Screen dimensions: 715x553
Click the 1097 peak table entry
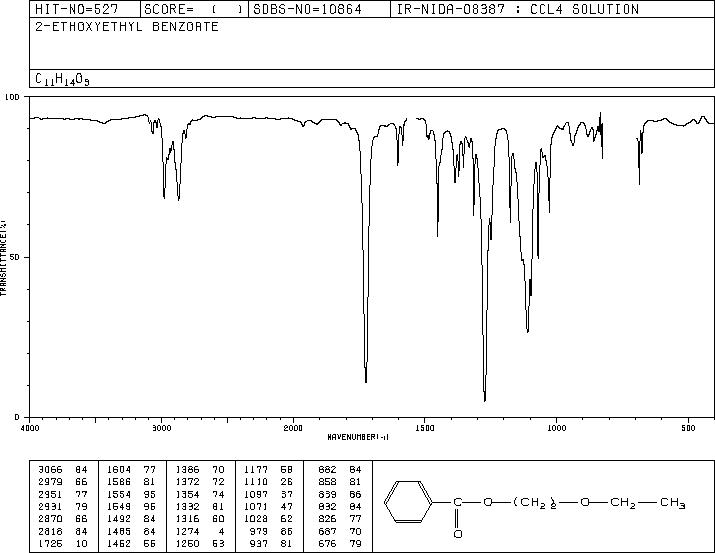(269, 494)
